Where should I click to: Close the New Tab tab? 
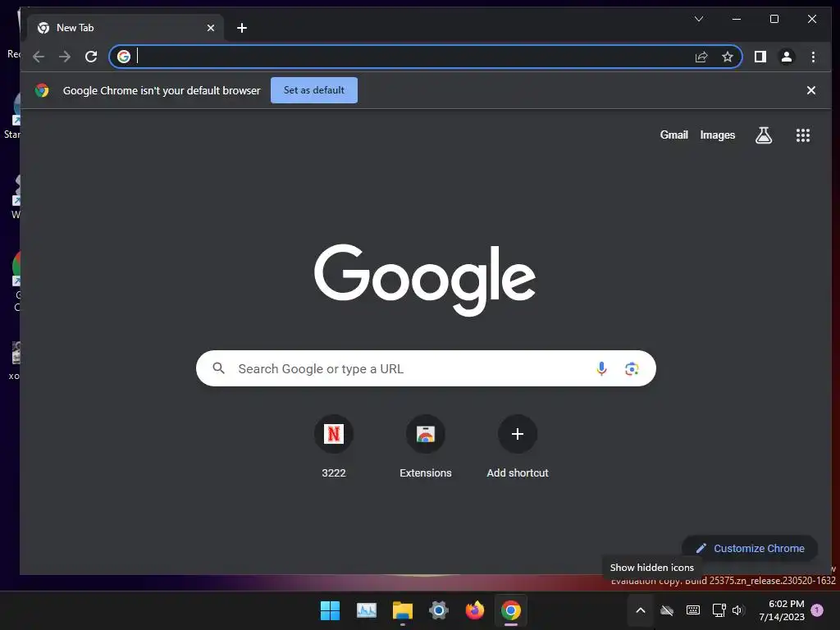pyautogui.click(x=211, y=28)
